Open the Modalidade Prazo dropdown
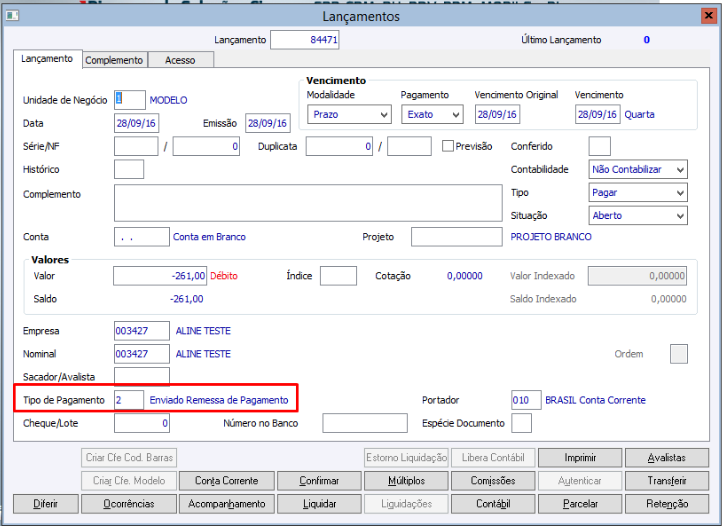724x527 pixels. click(x=349, y=114)
